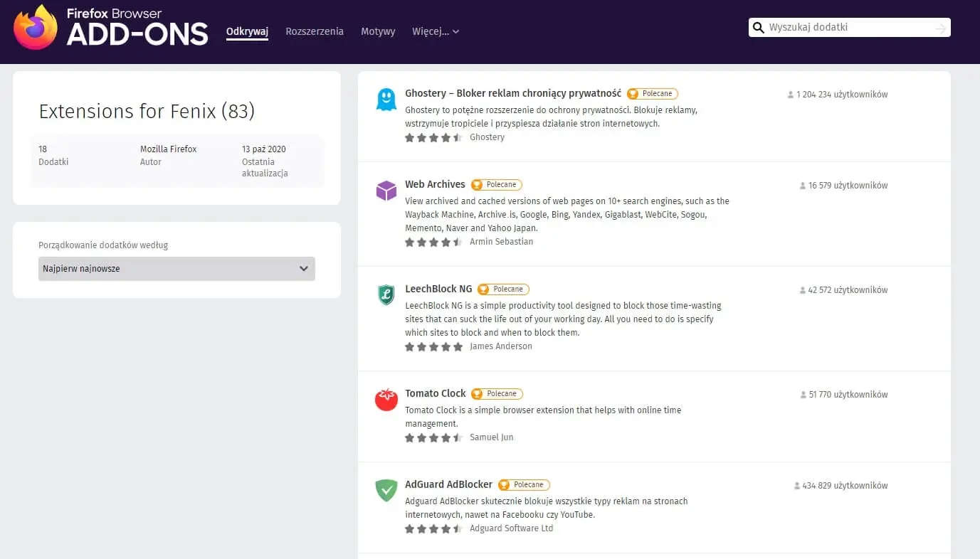Click the AdGuard AdBlocker green shield icon

386,491
